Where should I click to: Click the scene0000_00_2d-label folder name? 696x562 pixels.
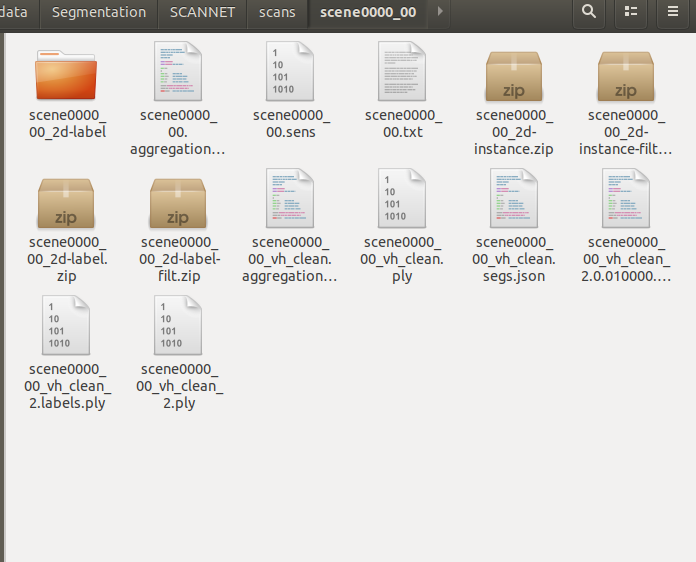(67, 123)
